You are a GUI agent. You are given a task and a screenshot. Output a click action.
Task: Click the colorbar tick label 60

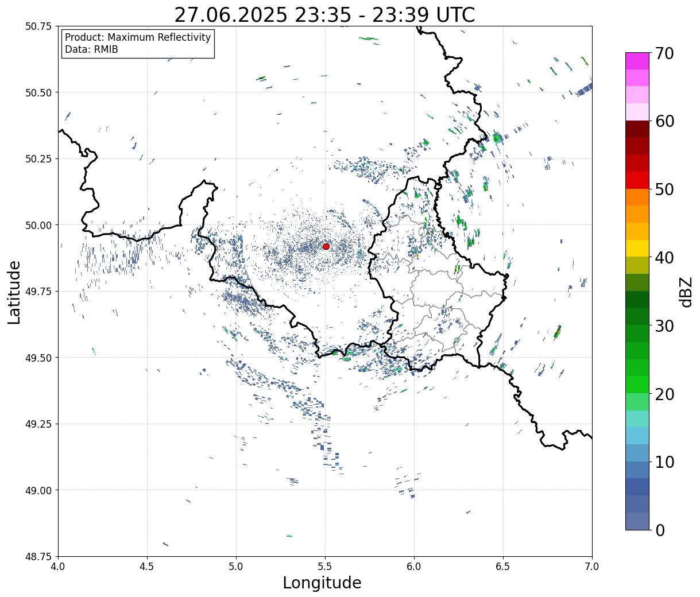coord(664,121)
